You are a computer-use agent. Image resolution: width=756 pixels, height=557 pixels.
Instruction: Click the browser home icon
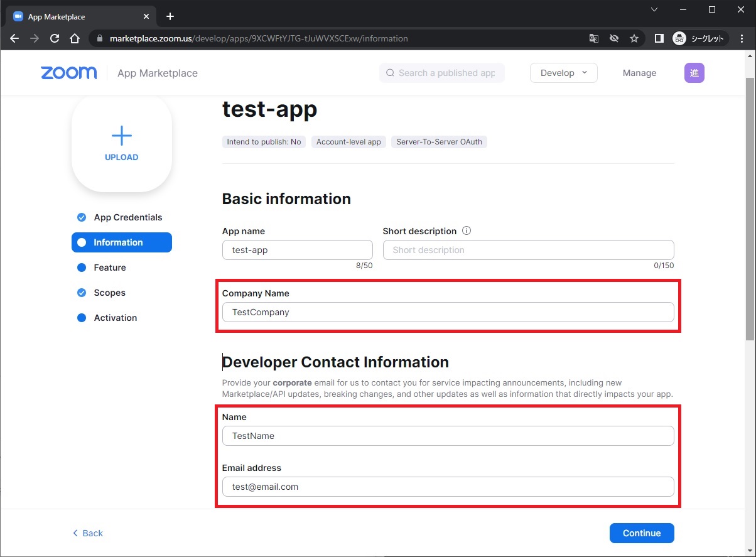pos(75,38)
